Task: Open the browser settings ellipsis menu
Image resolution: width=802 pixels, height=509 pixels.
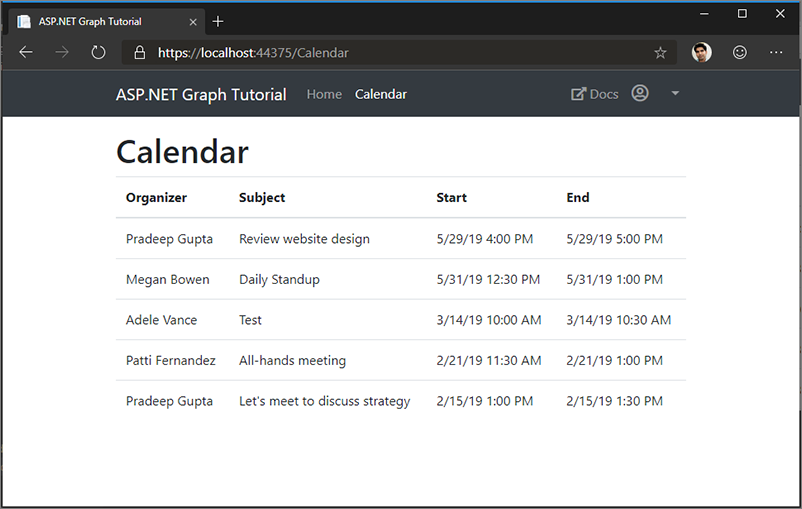Action: click(776, 52)
